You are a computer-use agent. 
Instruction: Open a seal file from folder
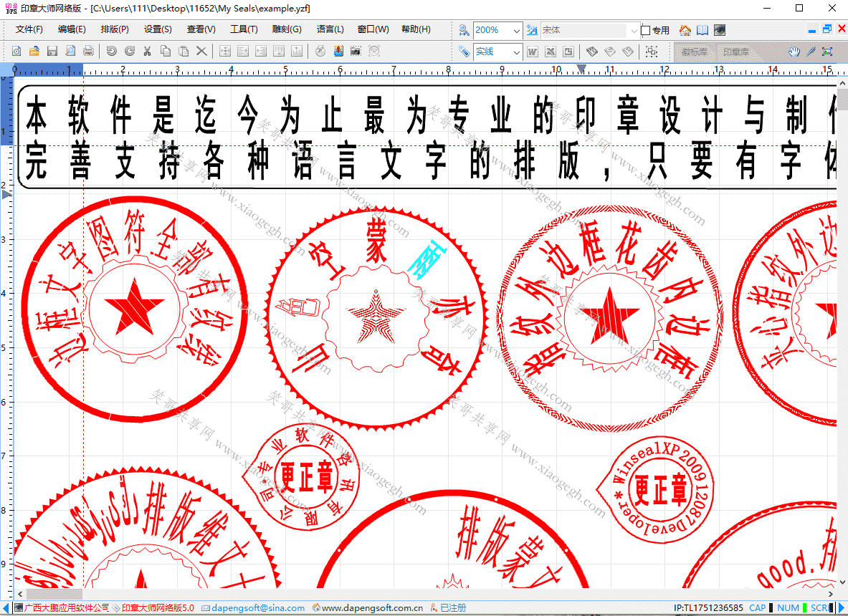coord(34,52)
